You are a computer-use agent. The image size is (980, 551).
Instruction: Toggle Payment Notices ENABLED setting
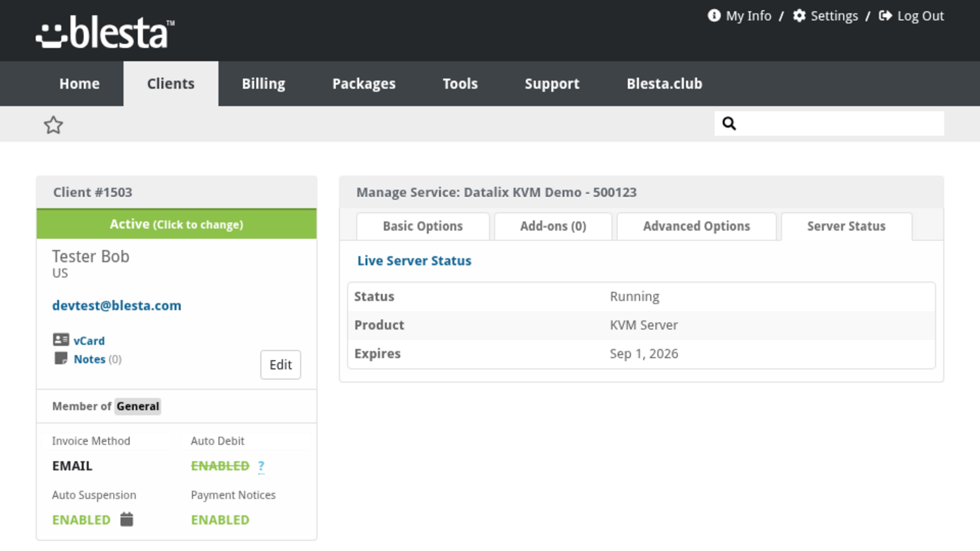(220, 520)
